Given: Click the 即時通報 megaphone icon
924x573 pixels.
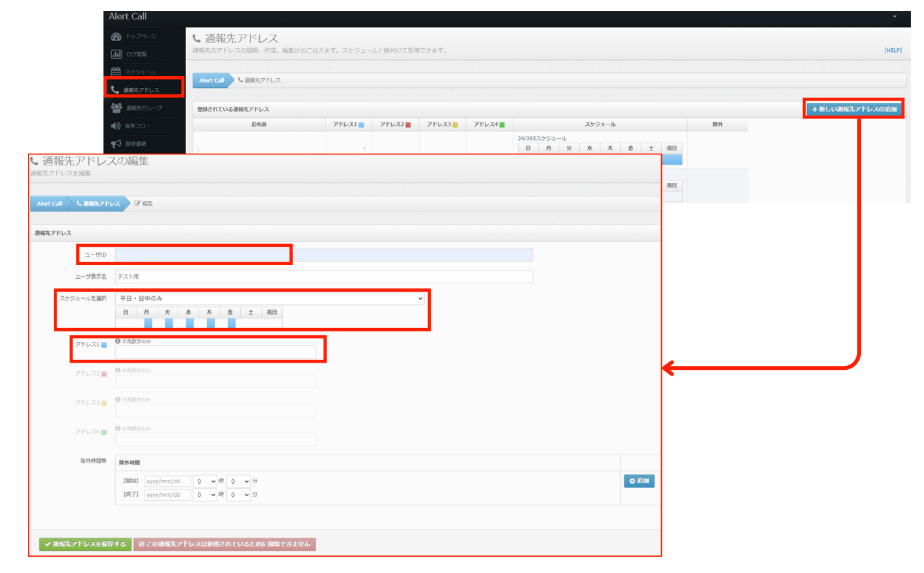Looking at the screenshot, I should (x=116, y=143).
